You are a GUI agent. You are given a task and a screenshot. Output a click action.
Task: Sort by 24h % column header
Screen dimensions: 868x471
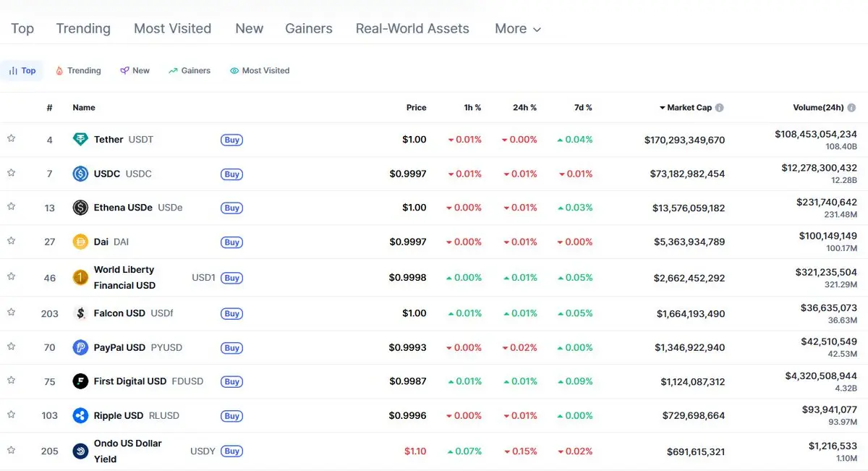coord(524,108)
